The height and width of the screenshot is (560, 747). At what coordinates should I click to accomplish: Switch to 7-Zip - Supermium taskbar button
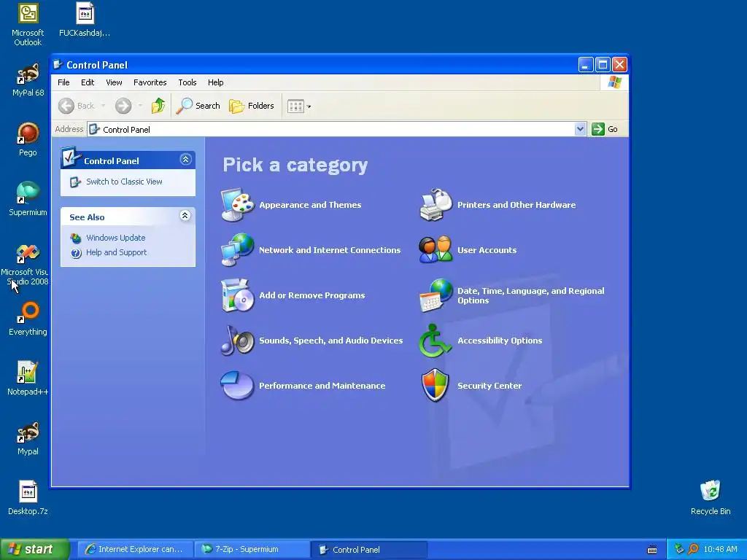[252, 549]
